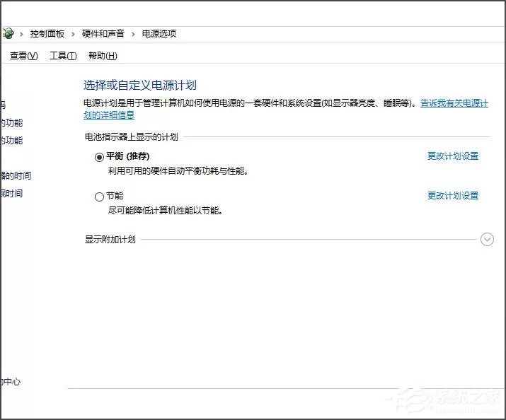Open the chevron dropdown after 硬件和声音
The width and height of the screenshot is (506, 420).
pyautogui.click(x=133, y=34)
